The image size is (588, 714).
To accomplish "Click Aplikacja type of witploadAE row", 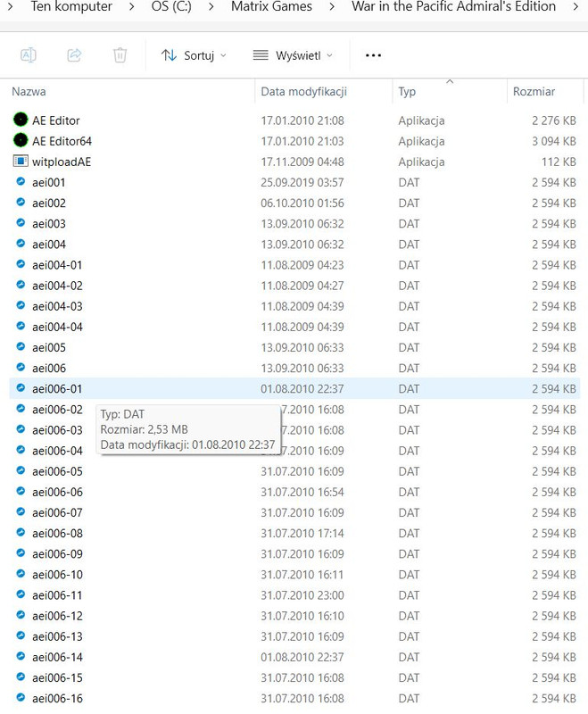I will coord(421,162).
